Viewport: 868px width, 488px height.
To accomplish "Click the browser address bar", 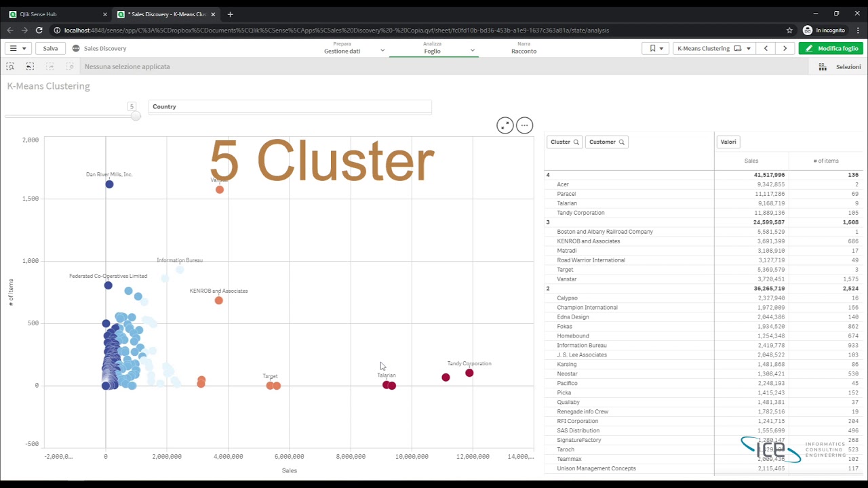I will coord(417,30).
